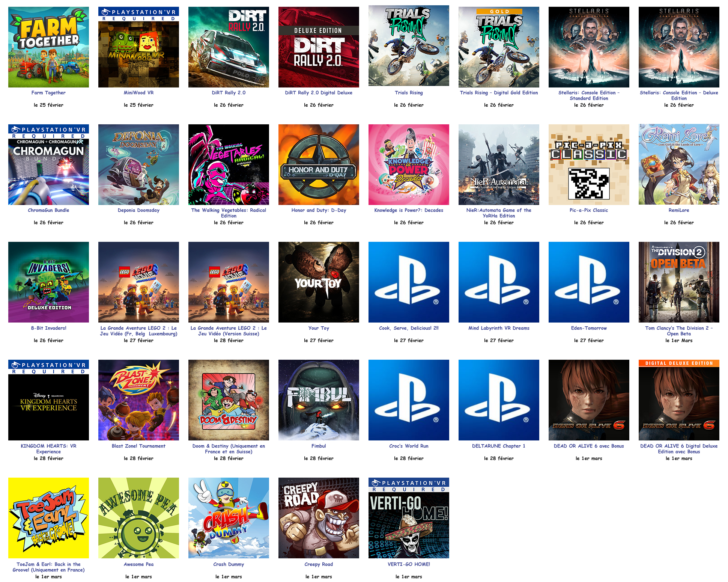Click the Croc's World Run link
The width and height of the screenshot is (728, 582).
click(x=409, y=446)
